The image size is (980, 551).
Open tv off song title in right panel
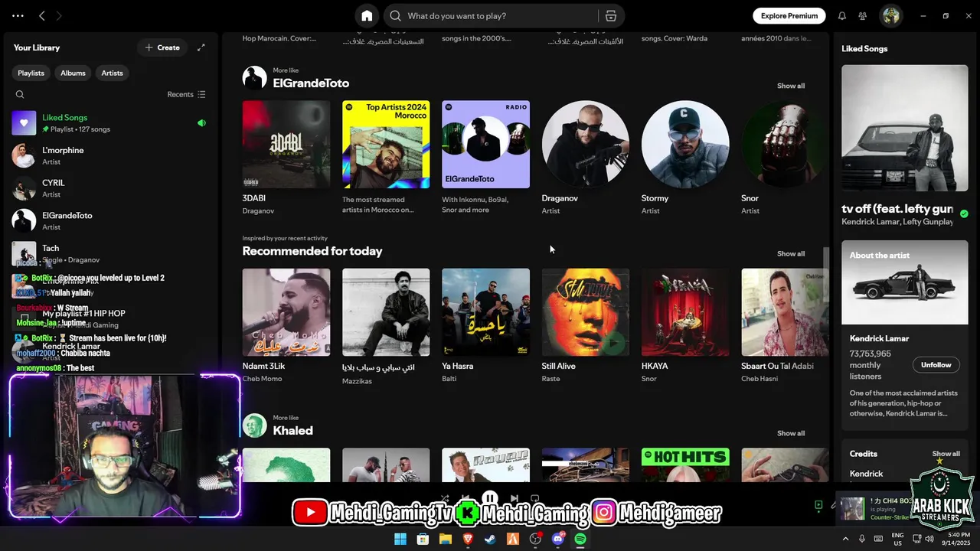[x=897, y=209]
